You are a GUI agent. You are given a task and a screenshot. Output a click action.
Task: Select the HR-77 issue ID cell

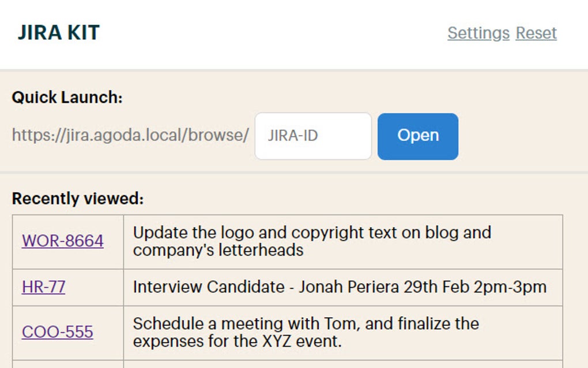(x=67, y=287)
